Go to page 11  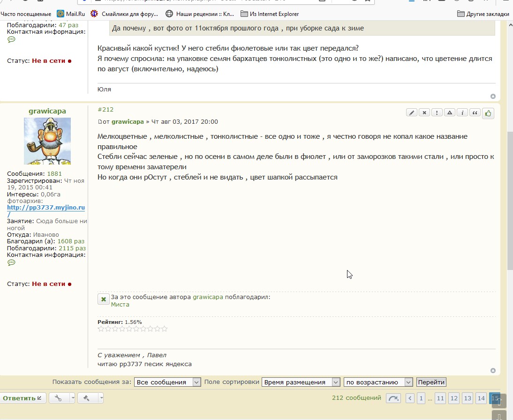(x=440, y=398)
